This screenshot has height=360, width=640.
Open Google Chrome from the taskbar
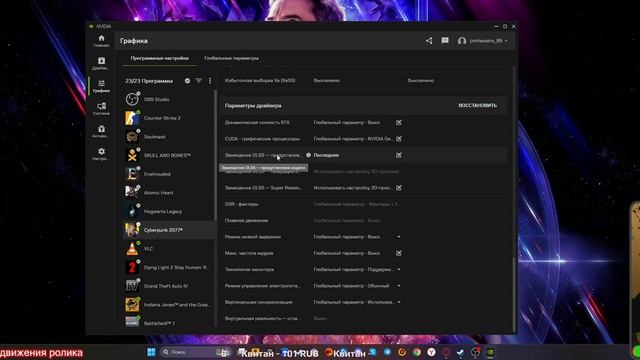416,352
